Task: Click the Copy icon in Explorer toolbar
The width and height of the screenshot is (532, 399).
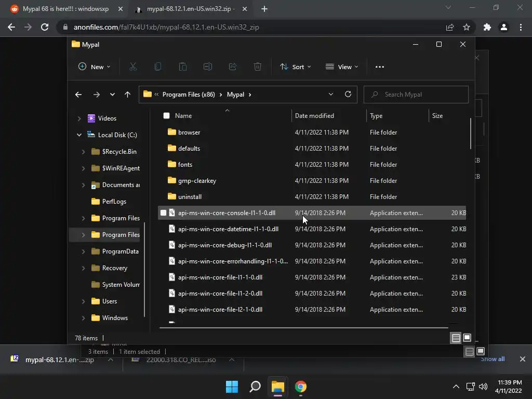Action: 158,67
